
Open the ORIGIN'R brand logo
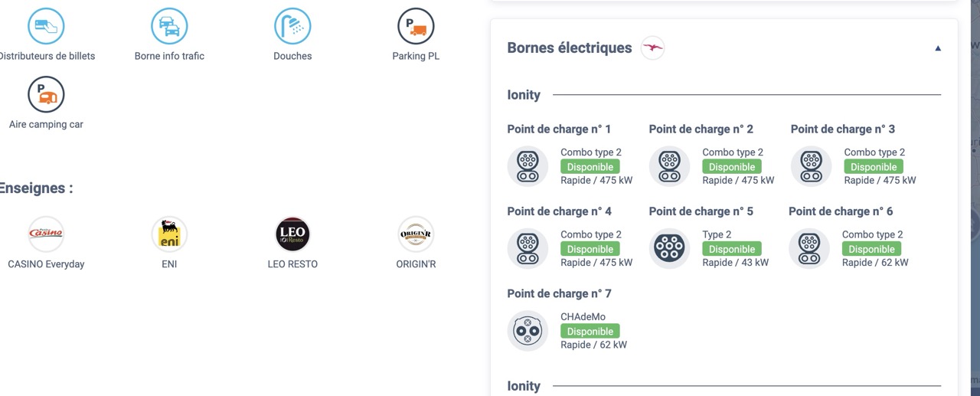pos(416,234)
